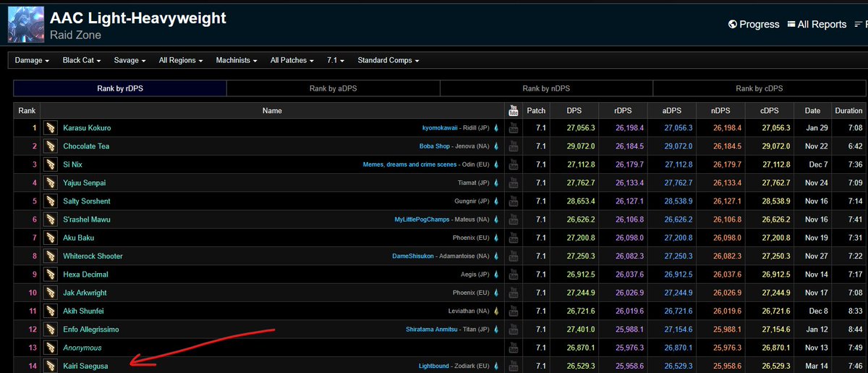The height and width of the screenshot is (373, 868).
Task: Click the blue flame icon in Si Nix's row
Action: pyautogui.click(x=496, y=164)
